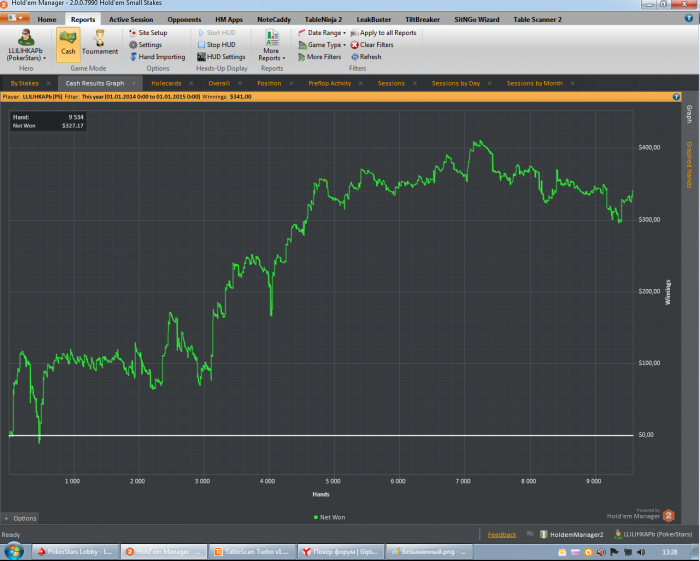Click Refresh in Filters
The height and width of the screenshot is (561, 700).
(x=366, y=57)
